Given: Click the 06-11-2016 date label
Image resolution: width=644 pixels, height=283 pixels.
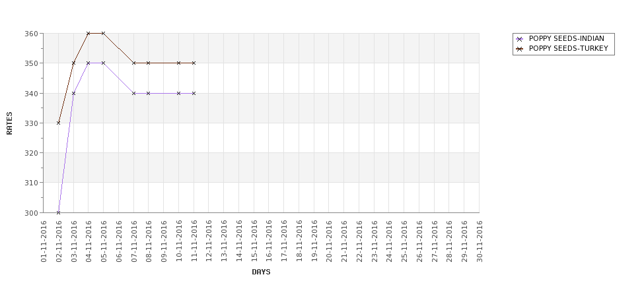Looking at the screenshot, I should point(119,241).
